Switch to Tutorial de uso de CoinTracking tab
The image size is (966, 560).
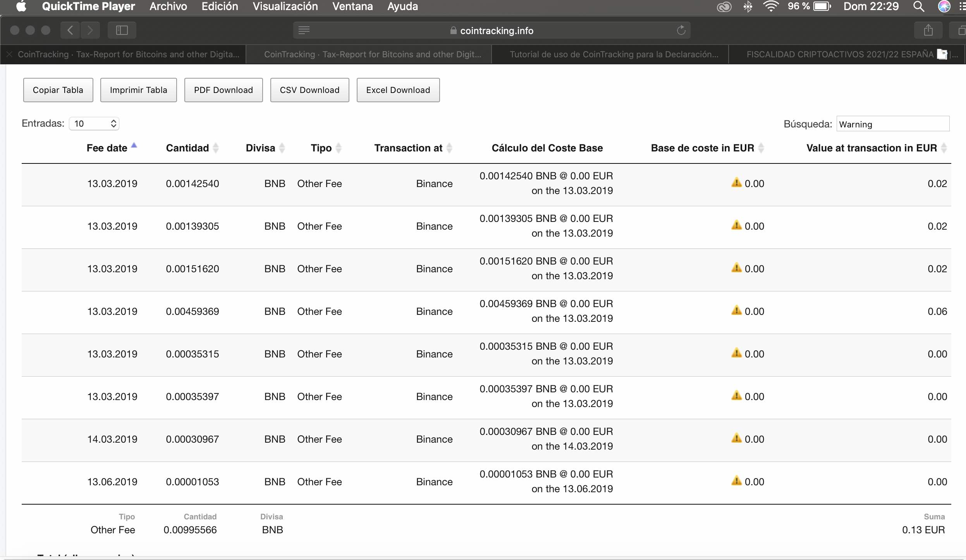coord(610,54)
